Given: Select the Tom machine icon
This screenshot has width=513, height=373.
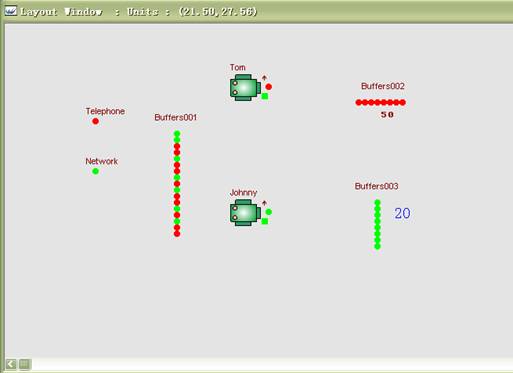Looking at the screenshot, I should point(245,88).
